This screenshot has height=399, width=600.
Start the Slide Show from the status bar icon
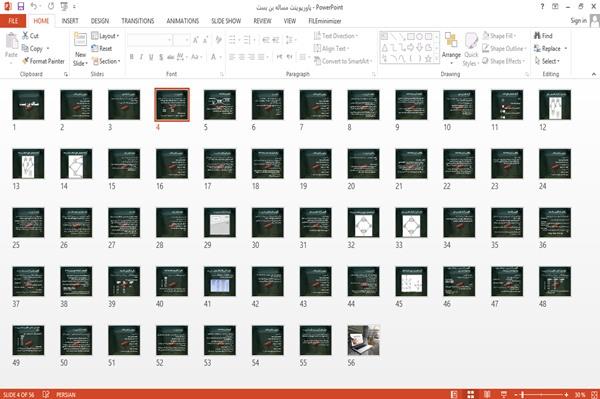coord(504,394)
